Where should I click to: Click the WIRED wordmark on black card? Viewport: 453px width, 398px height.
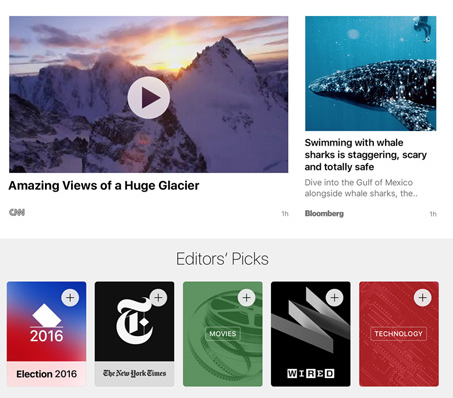tap(311, 373)
